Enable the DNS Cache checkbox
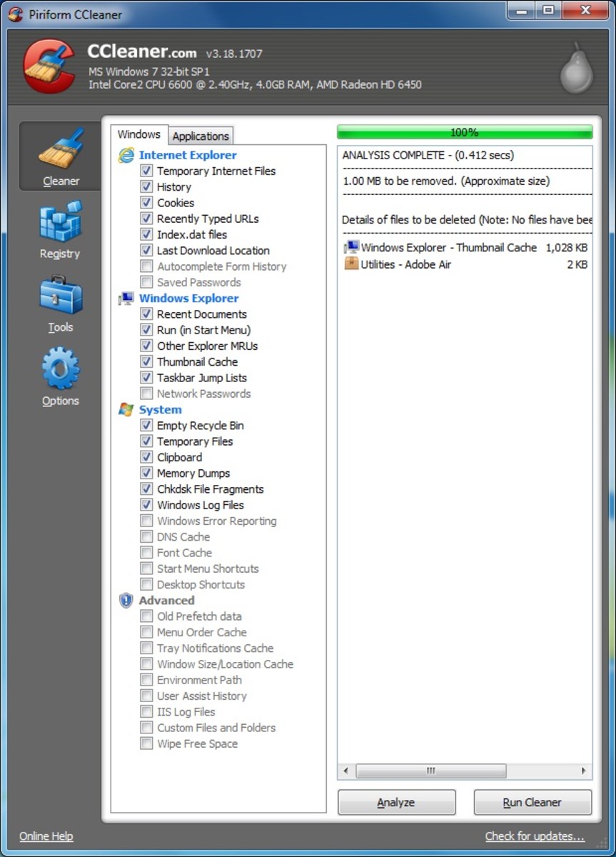616x857 pixels. coord(146,537)
